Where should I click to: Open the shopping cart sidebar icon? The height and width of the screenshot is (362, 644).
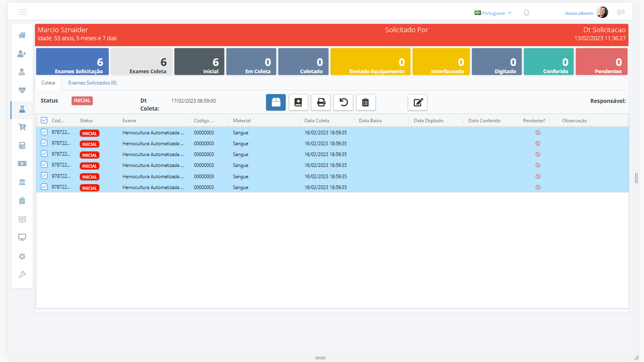[x=22, y=127]
